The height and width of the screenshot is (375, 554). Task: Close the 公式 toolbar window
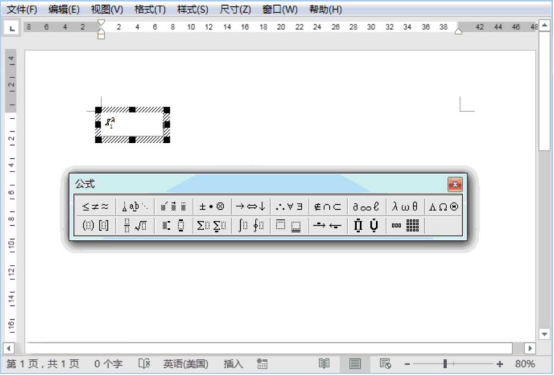click(x=455, y=184)
